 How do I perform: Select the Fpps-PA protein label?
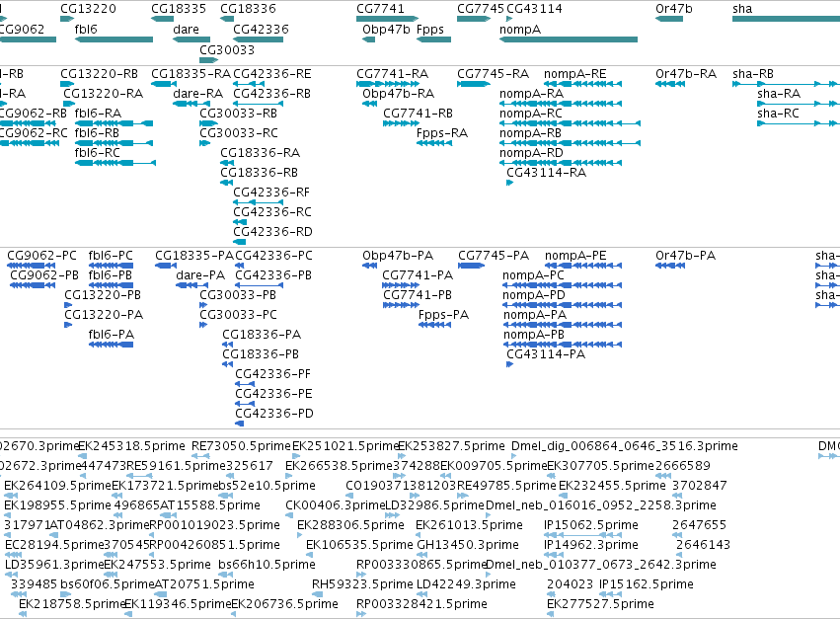[443, 315]
